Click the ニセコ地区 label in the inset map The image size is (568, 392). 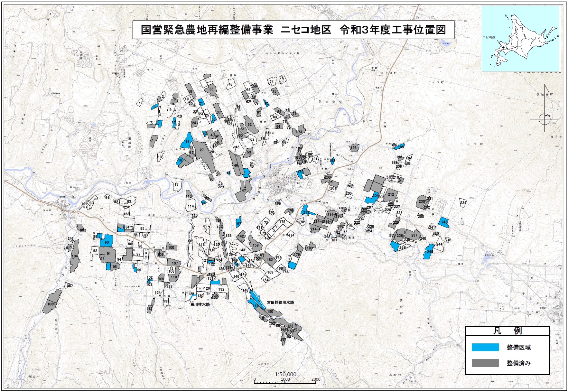coord(489,37)
